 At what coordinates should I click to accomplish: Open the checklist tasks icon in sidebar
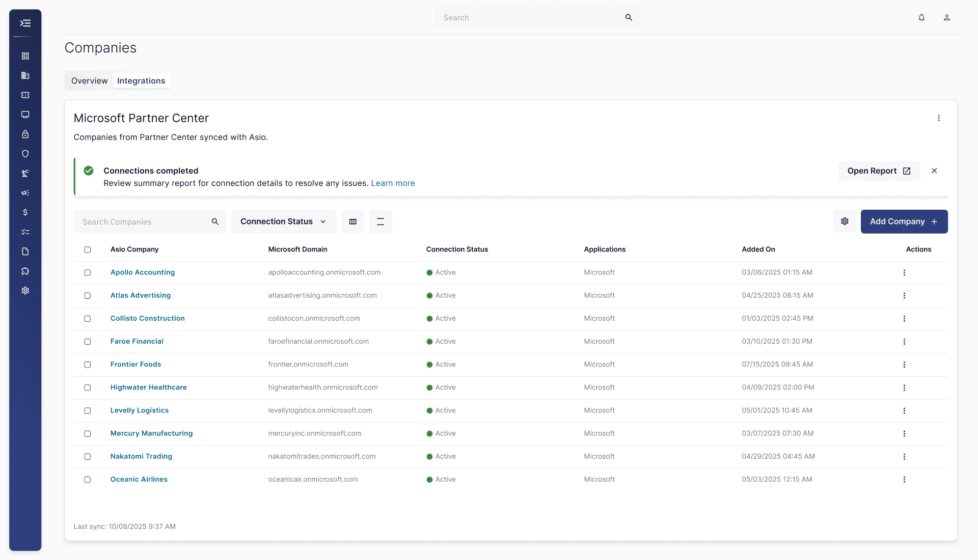point(25,232)
